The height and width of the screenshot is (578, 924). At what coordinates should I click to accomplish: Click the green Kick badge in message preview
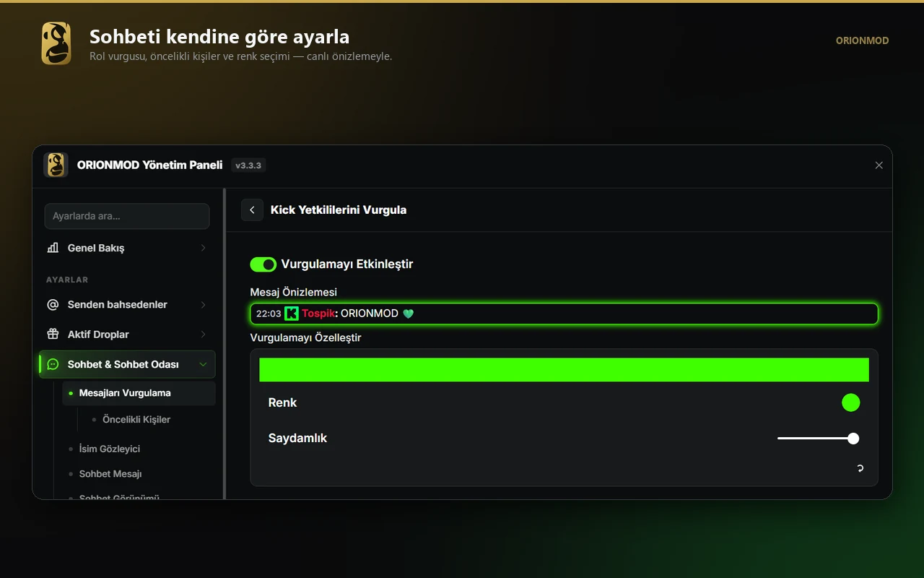[x=292, y=314]
